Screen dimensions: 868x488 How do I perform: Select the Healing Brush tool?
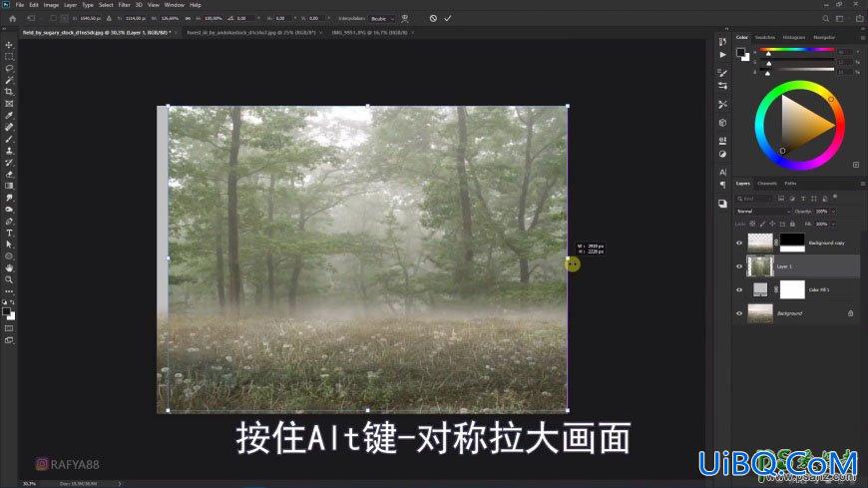[9, 127]
